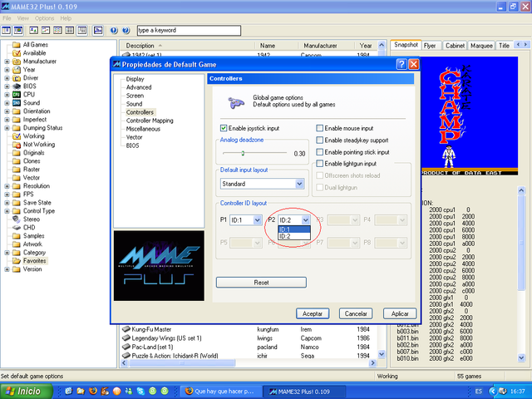532x399 pixels.
Task: Switch to the Cabinet tab
Action: 455,46
